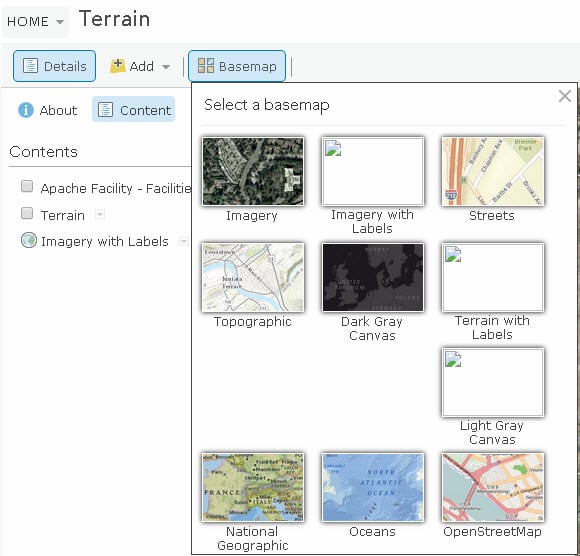Click the Basemap grid icon
The height and width of the screenshot is (556, 580).
tap(206, 65)
